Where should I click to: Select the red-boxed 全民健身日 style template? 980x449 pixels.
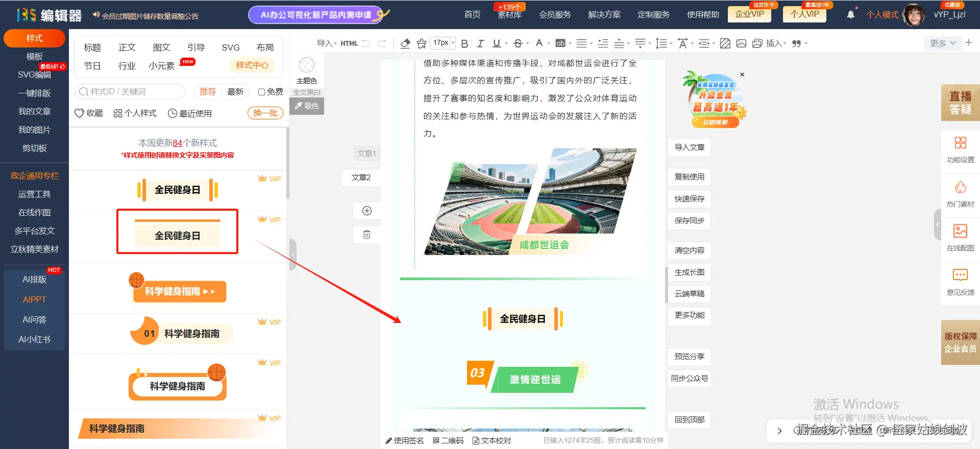pos(177,231)
